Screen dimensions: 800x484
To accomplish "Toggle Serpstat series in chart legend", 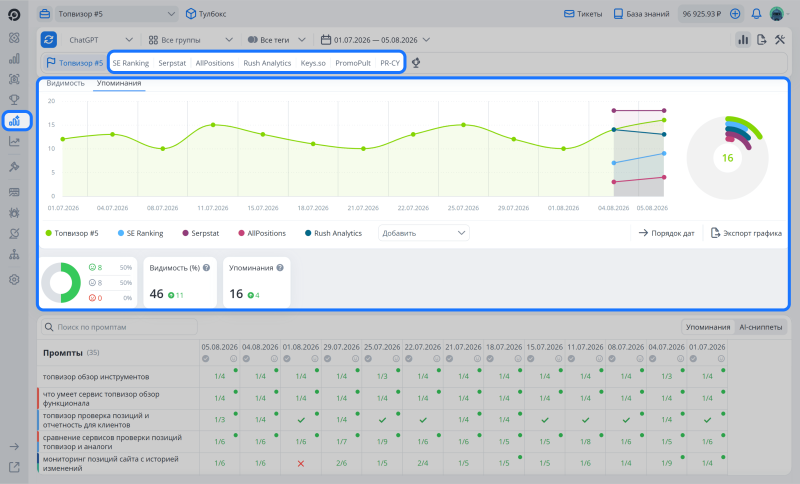I will [x=201, y=233].
